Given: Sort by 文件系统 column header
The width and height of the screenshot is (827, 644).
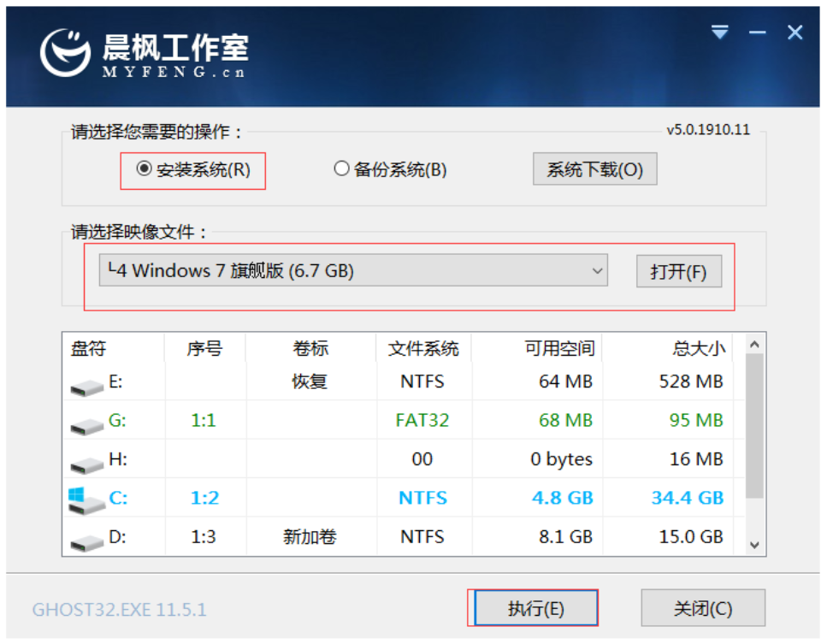Looking at the screenshot, I should [423, 348].
